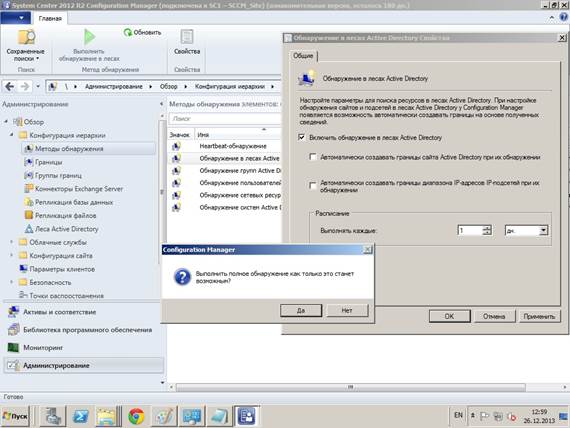Click Применить in properties dialog
Screen dimensions: 570x428
[539, 316]
